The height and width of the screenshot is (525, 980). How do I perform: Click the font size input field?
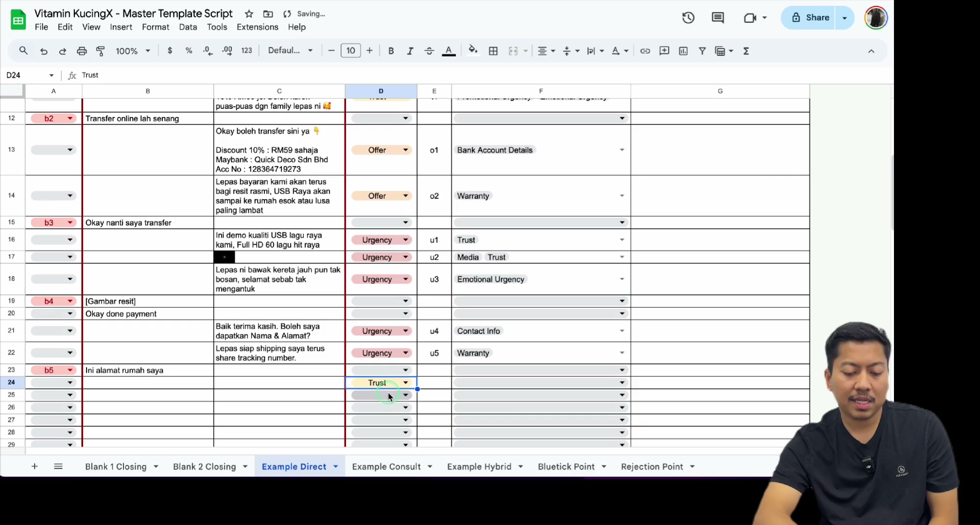[350, 51]
